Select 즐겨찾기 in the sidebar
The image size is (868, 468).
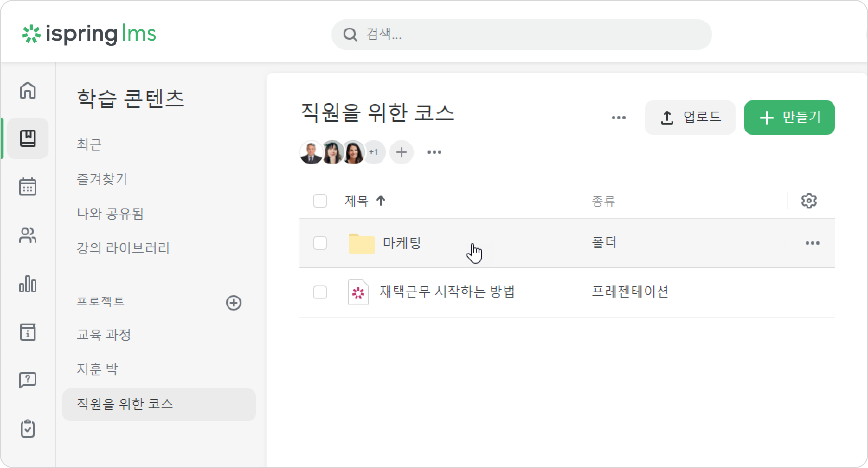pyautogui.click(x=102, y=179)
